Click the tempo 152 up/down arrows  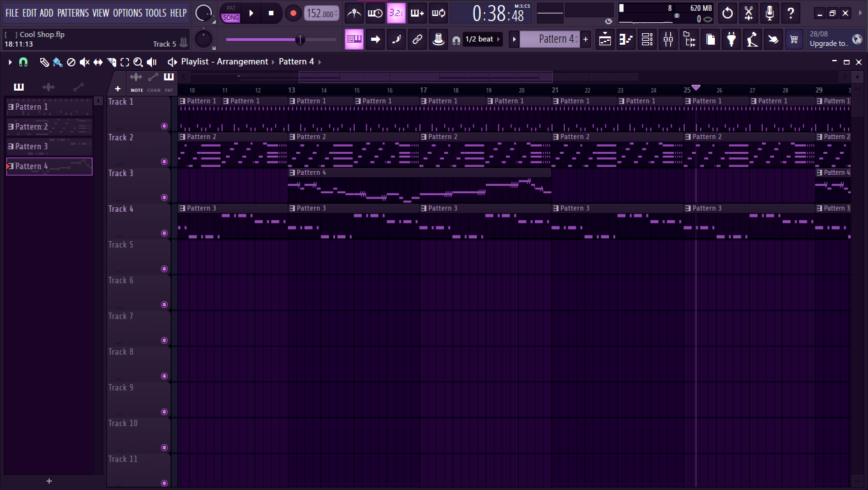(x=337, y=13)
